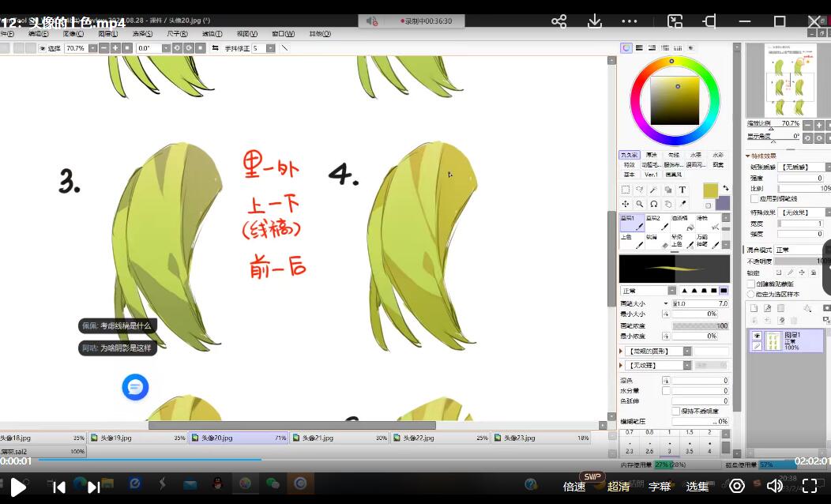Open 无纹理 texture dropdown
Screen dimensions: 831x504
coord(687,366)
